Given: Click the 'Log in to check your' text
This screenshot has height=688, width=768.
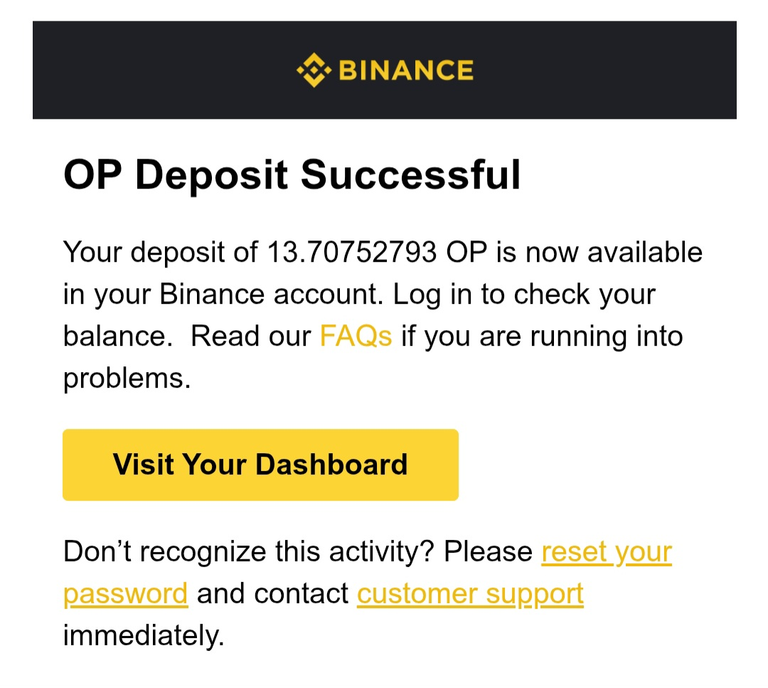Looking at the screenshot, I should 524,294.
